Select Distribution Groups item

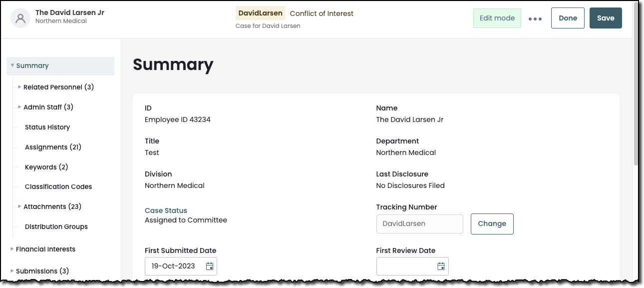[56, 226]
